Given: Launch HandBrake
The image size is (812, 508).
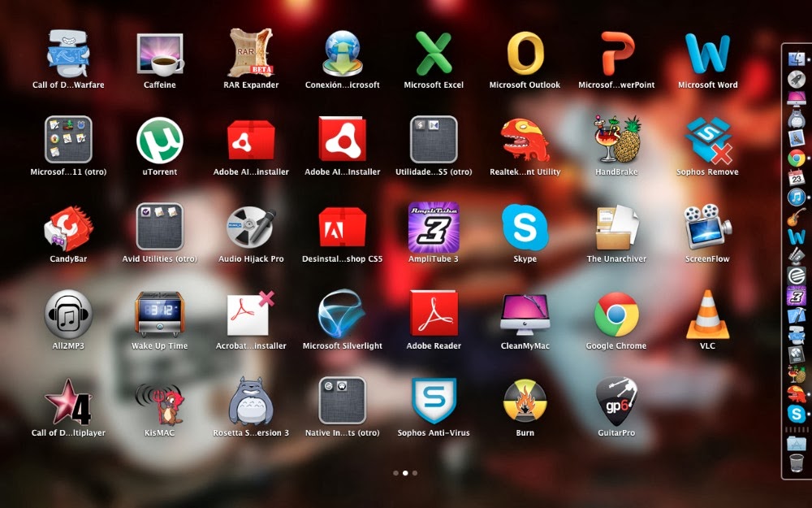Looking at the screenshot, I should (x=616, y=141).
